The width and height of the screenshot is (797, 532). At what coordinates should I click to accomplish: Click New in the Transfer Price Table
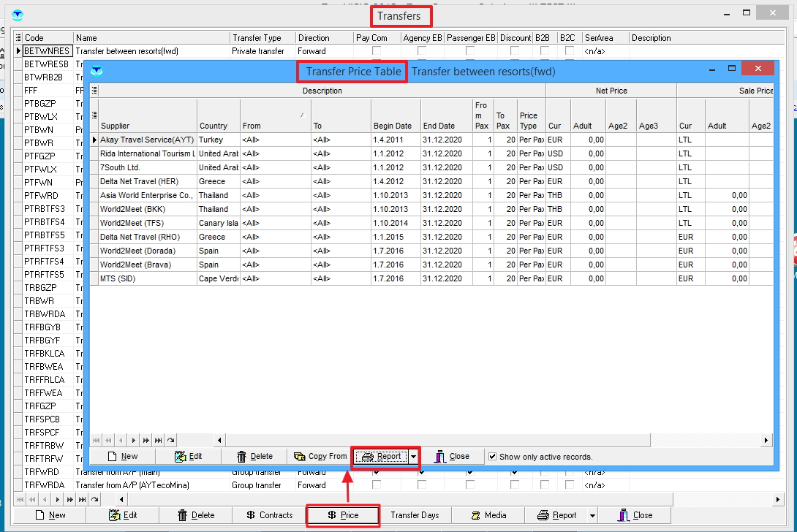click(122, 456)
